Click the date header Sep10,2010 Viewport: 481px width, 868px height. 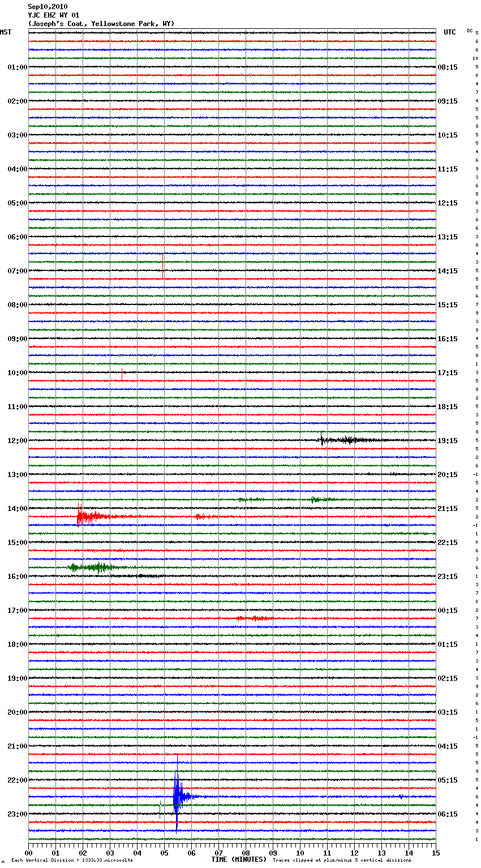click(48, 7)
